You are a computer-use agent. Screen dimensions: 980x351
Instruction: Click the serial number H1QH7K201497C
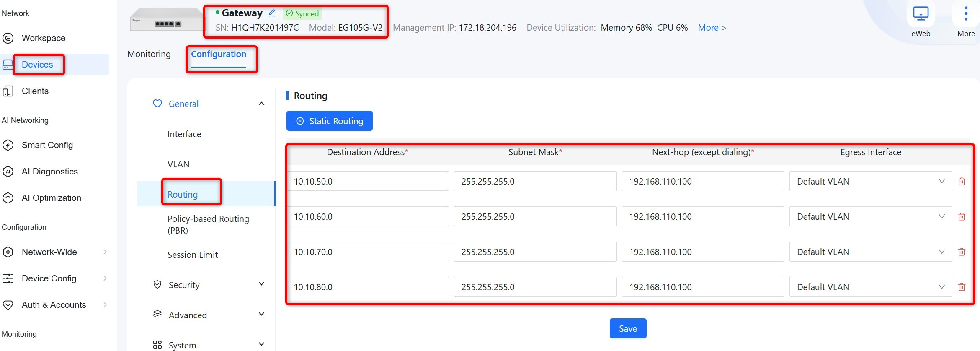(x=265, y=28)
